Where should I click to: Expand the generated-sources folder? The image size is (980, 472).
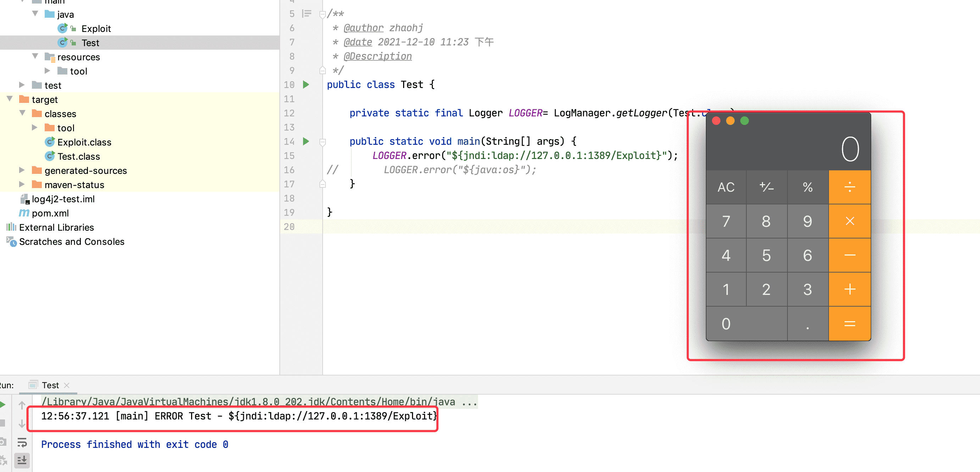pos(22,170)
